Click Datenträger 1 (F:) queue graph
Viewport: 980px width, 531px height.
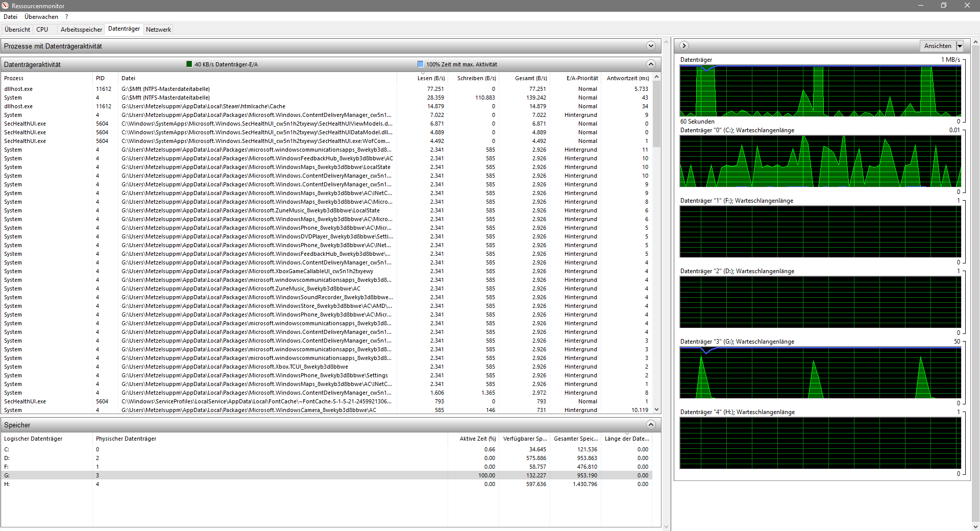(820, 232)
